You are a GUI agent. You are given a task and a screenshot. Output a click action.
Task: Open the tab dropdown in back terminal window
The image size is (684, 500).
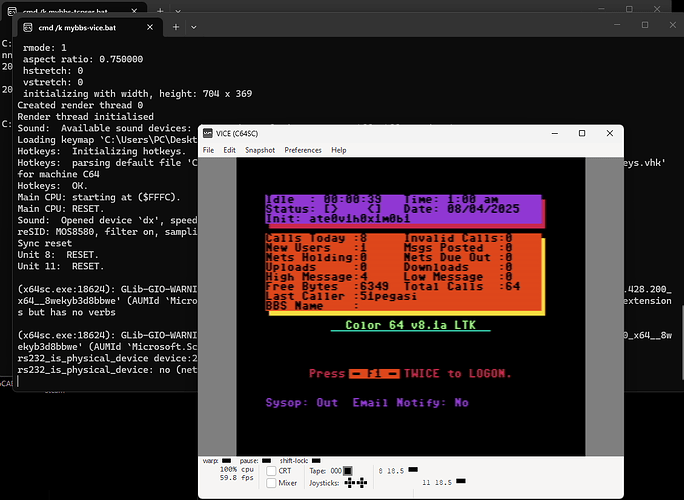click(178, 10)
